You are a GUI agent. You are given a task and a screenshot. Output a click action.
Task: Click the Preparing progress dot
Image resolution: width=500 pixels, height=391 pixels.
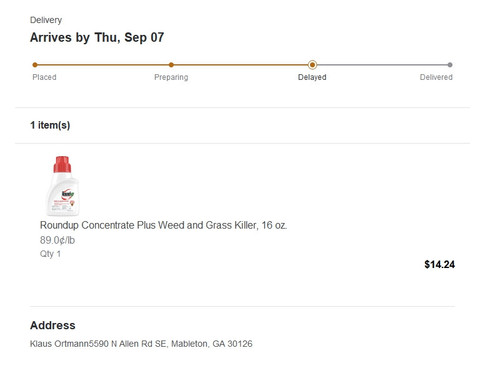tap(171, 65)
